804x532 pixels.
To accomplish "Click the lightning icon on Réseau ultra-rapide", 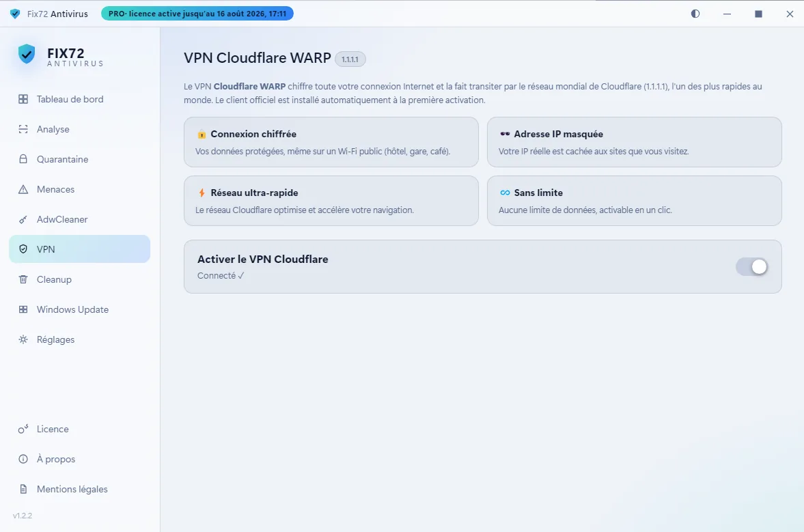I will click(x=202, y=193).
